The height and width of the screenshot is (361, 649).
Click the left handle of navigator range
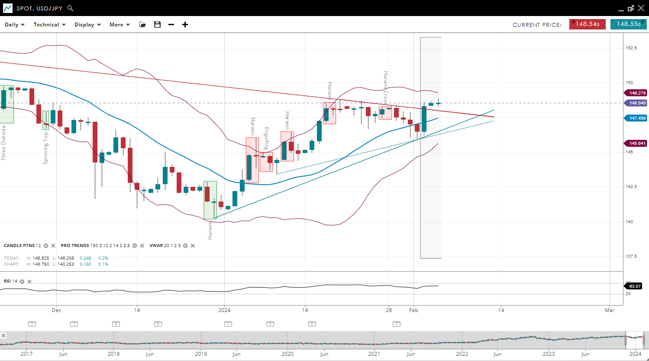tap(626, 340)
